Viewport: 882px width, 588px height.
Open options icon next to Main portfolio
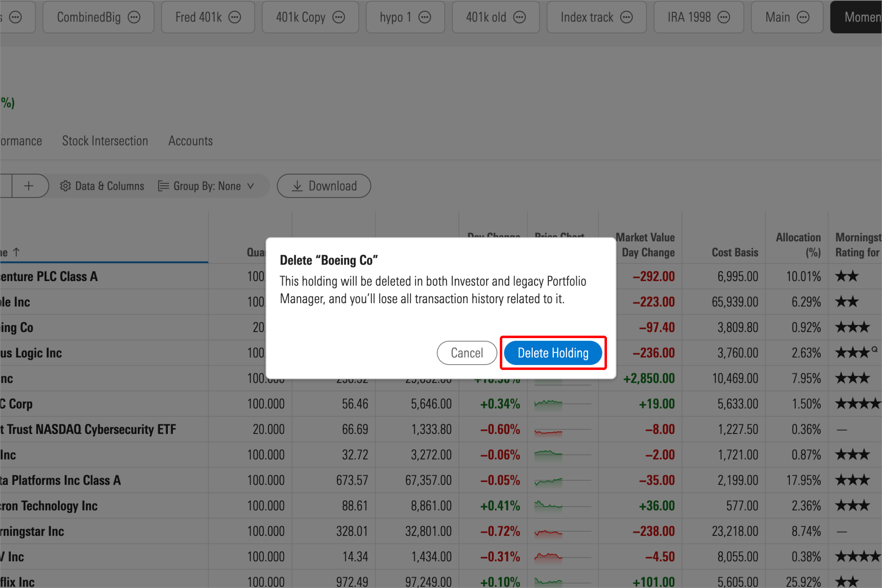pos(803,17)
